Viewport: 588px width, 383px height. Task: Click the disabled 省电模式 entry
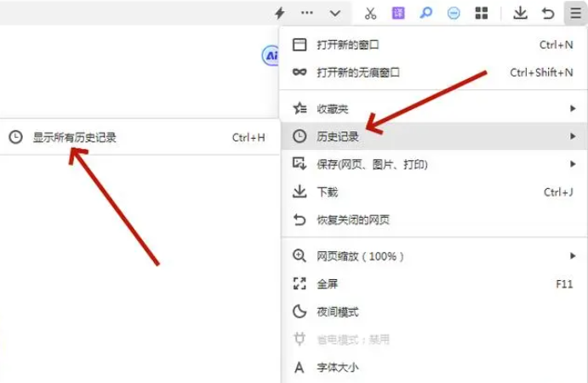[x=433, y=340]
